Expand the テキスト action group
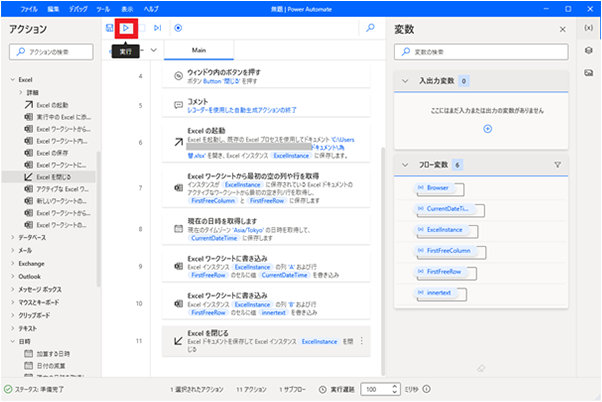This screenshot has width=602, height=402. pos(13,328)
